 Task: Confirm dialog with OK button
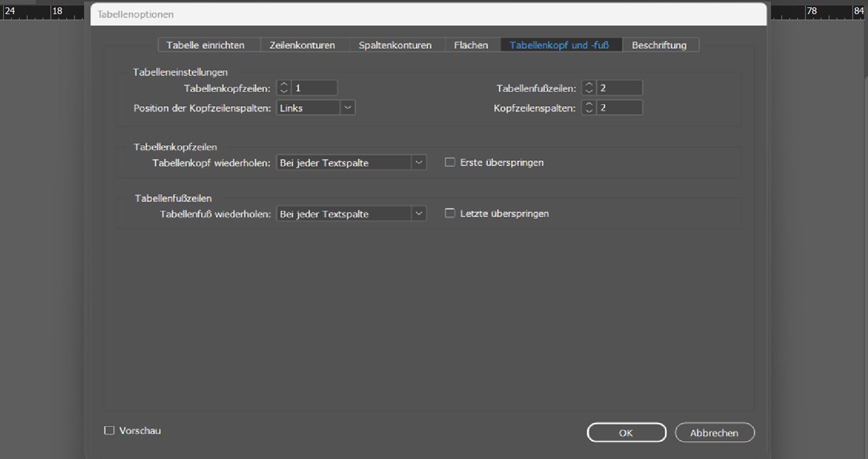[x=627, y=432]
